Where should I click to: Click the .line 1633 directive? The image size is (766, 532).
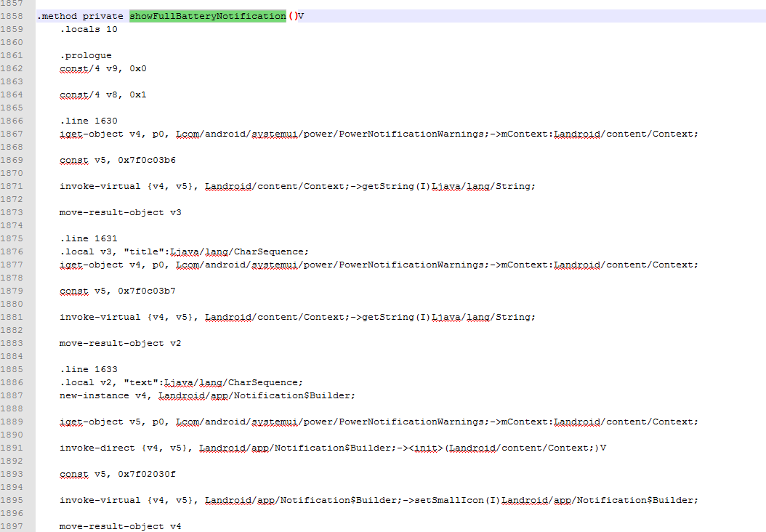[x=88, y=369]
